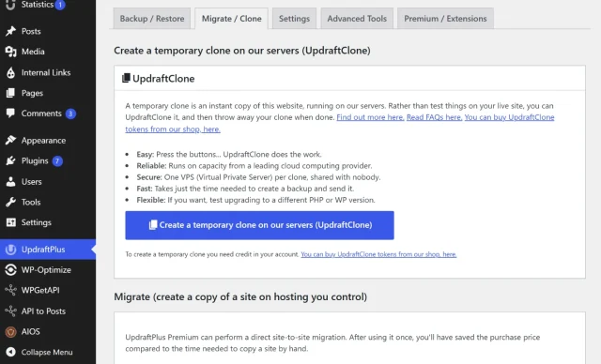Click the API to Posts icon

pyautogui.click(x=10, y=311)
